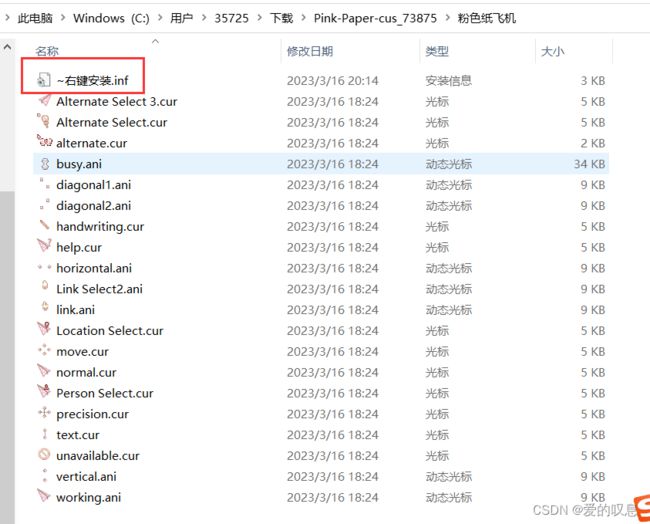Click the 3 KB size of ~右键安装.inf
This screenshot has width=650, height=524.
[593, 80]
